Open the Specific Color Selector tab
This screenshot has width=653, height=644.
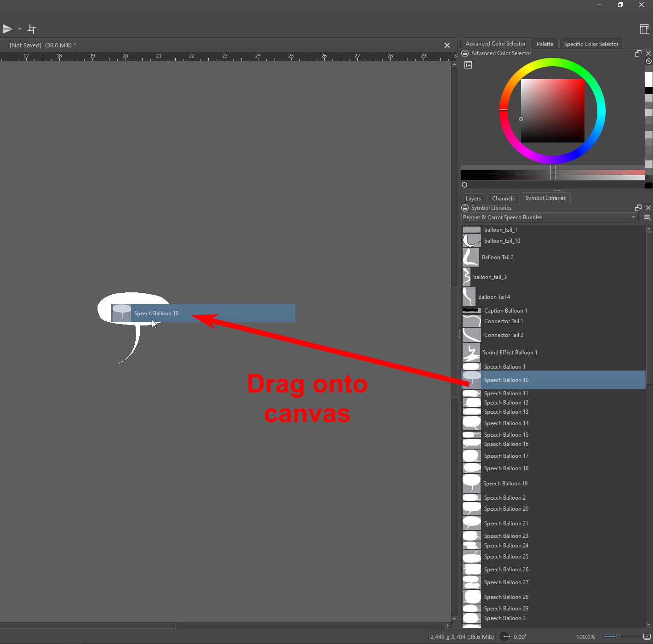[591, 44]
